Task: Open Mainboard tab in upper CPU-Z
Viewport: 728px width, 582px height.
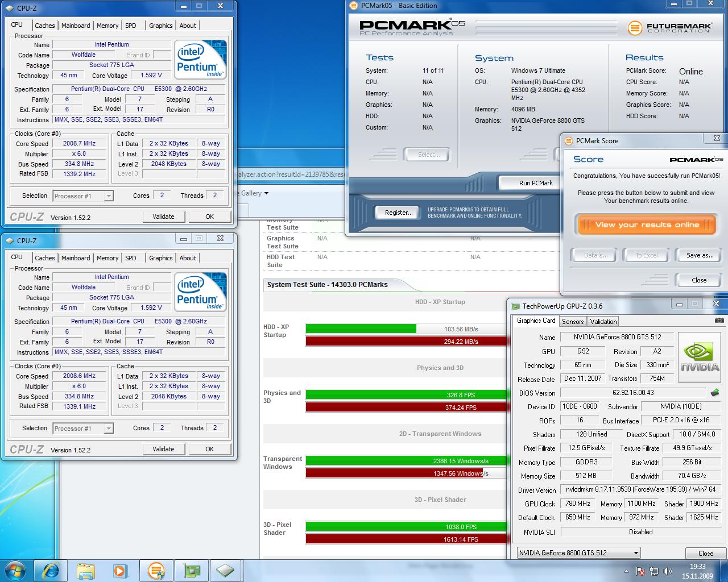Action: 76,26
